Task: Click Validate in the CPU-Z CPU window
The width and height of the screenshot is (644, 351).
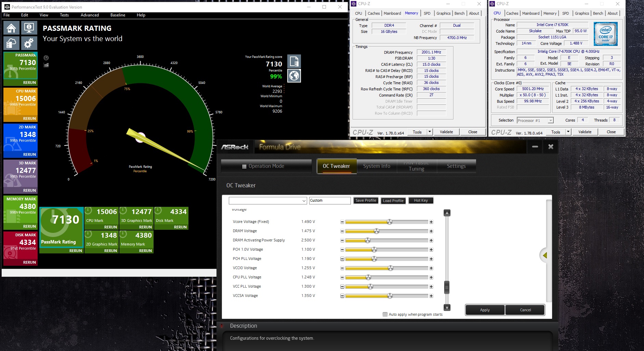Action: tap(585, 132)
